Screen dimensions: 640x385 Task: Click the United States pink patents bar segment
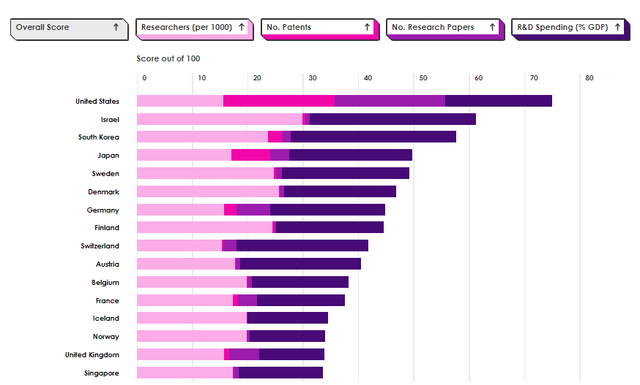tap(279, 101)
